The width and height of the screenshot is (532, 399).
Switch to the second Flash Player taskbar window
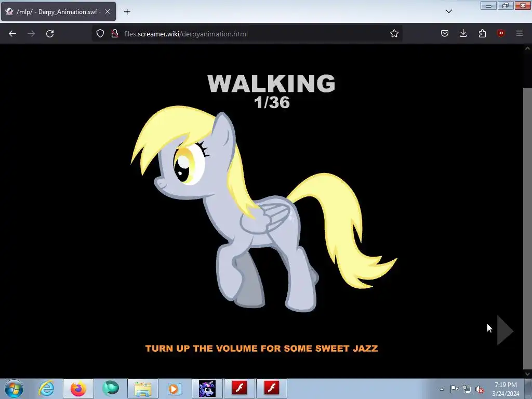(271, 389)
